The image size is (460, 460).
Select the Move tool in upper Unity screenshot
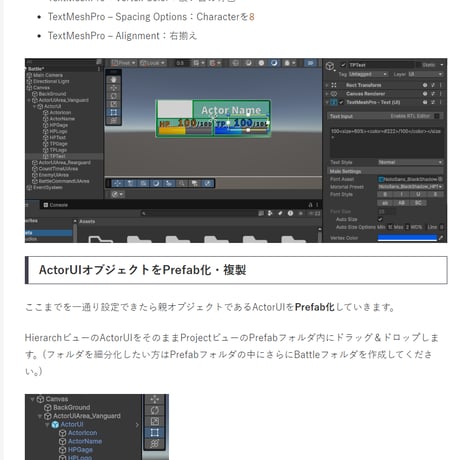(x=113, y=88)
